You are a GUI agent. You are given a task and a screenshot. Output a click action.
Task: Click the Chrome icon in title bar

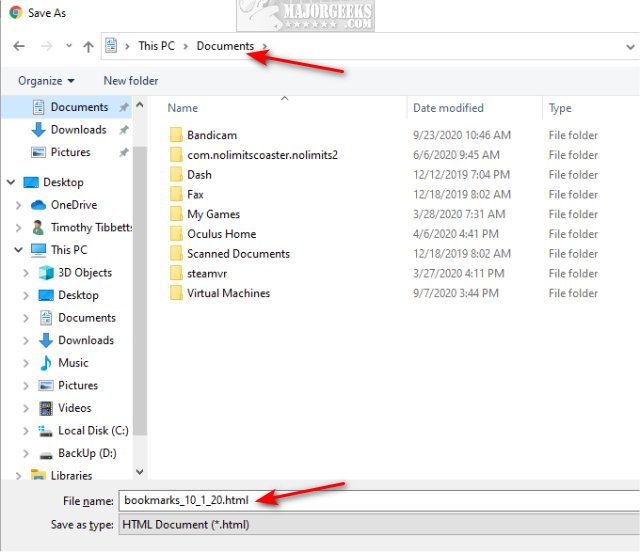coord(16,12)
